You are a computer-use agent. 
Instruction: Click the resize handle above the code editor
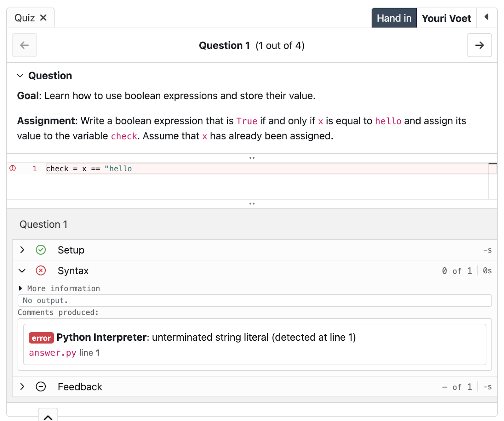coord(252,158)
